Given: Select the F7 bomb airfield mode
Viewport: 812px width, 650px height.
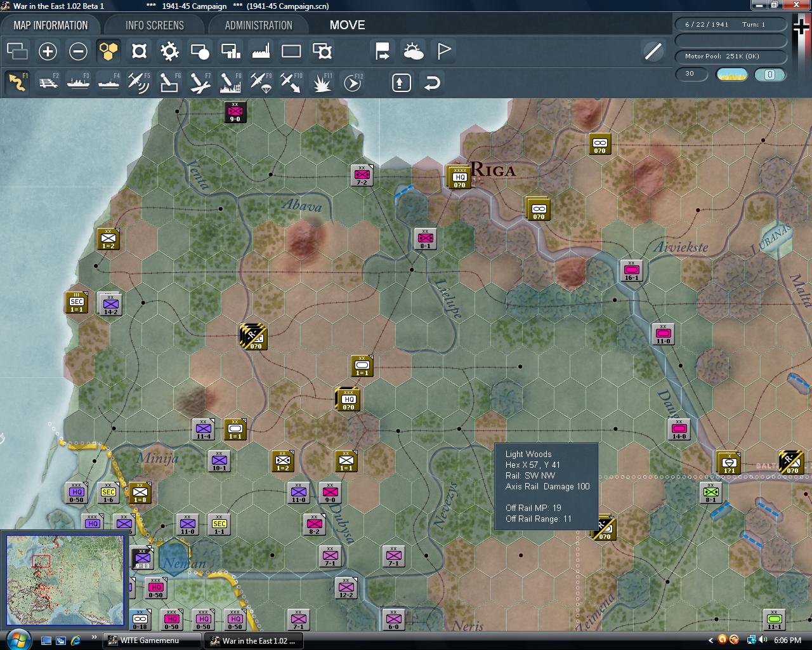Looking at the screenshot, I should tap(200, 83).
